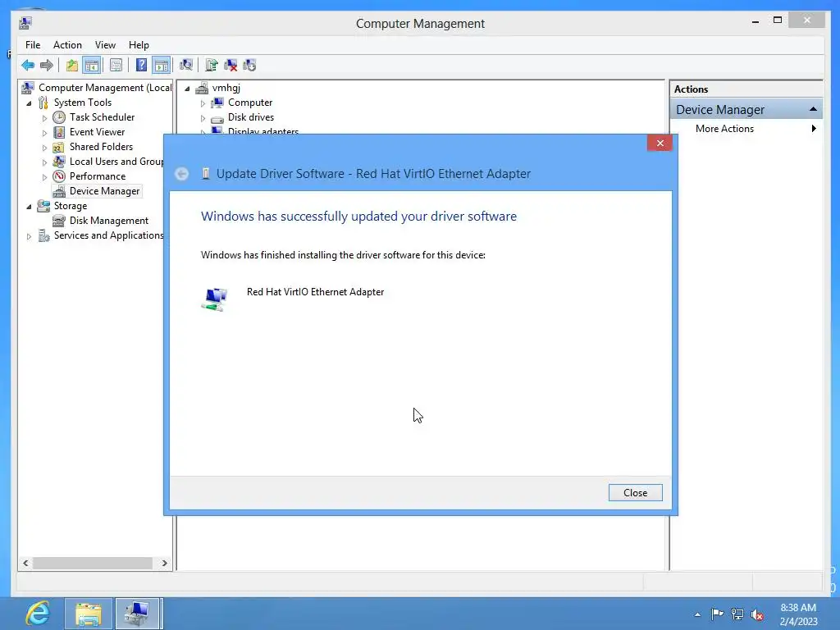Select Local Users and Groups item

point(116,162)
